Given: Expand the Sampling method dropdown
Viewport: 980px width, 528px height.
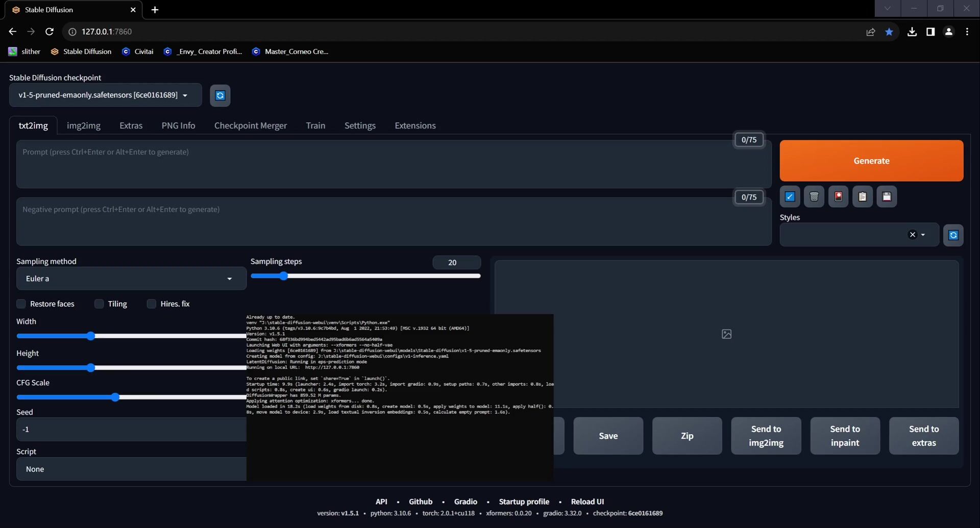Looking at the screenshot, I should coord(131,279).
